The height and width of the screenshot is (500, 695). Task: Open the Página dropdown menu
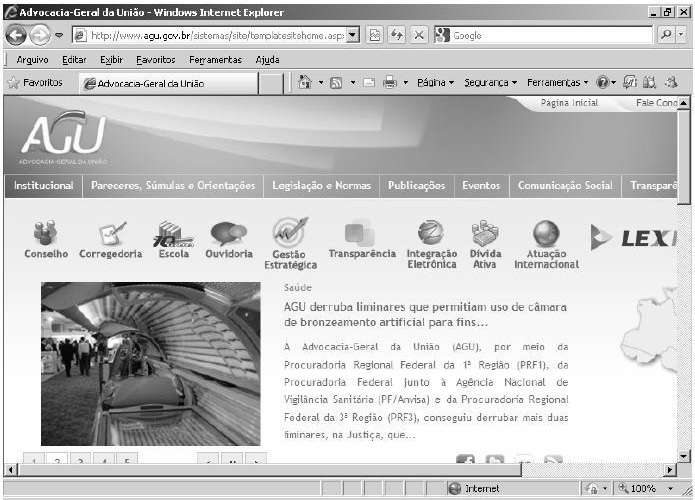[435, 83]
